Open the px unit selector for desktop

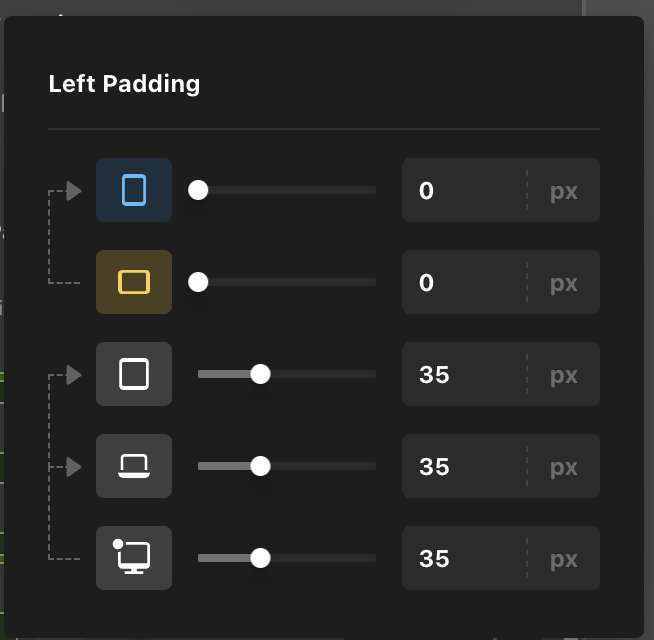[564, 558]
